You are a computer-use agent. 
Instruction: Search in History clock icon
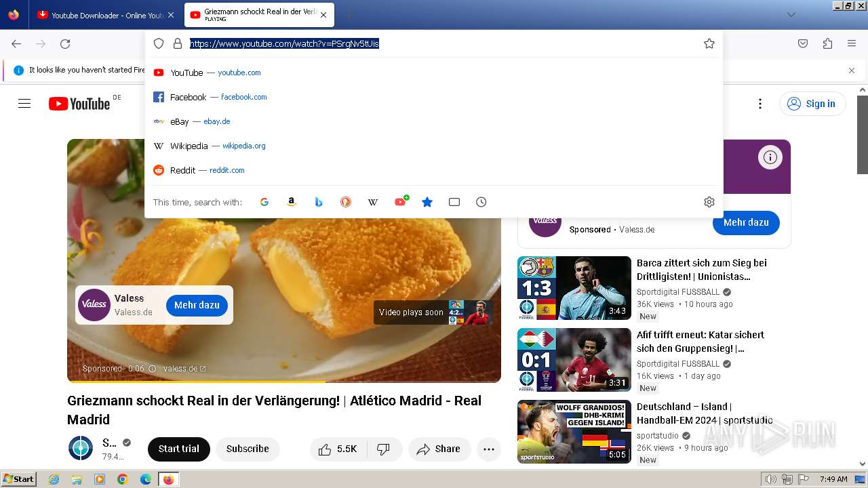point(481,202)
